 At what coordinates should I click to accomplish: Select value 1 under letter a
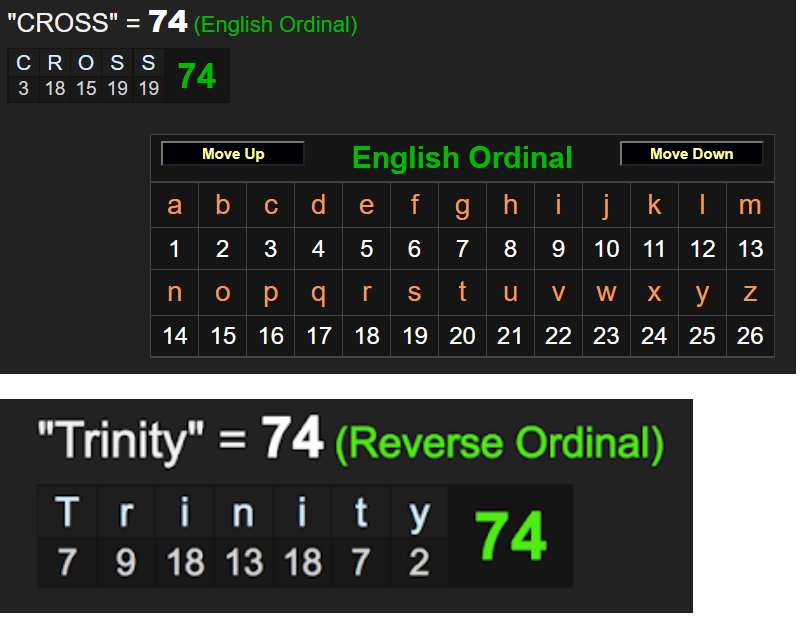pos(175,249)
